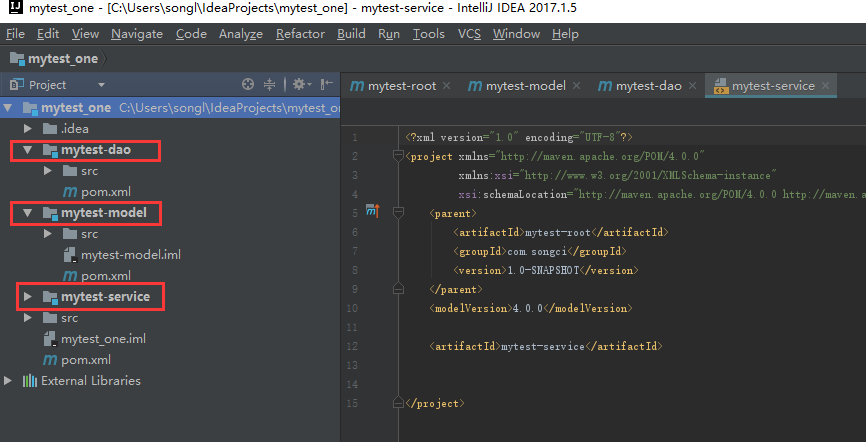Expand src folder under mytest-dao
This screenshot has height=442, width=866.
click(47, 171)
